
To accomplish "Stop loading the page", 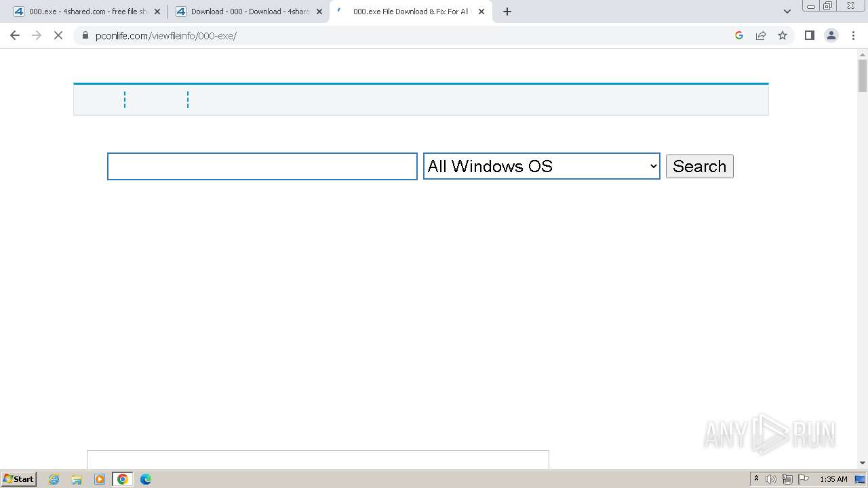I will pyautogui.click(x=58, y=35).
